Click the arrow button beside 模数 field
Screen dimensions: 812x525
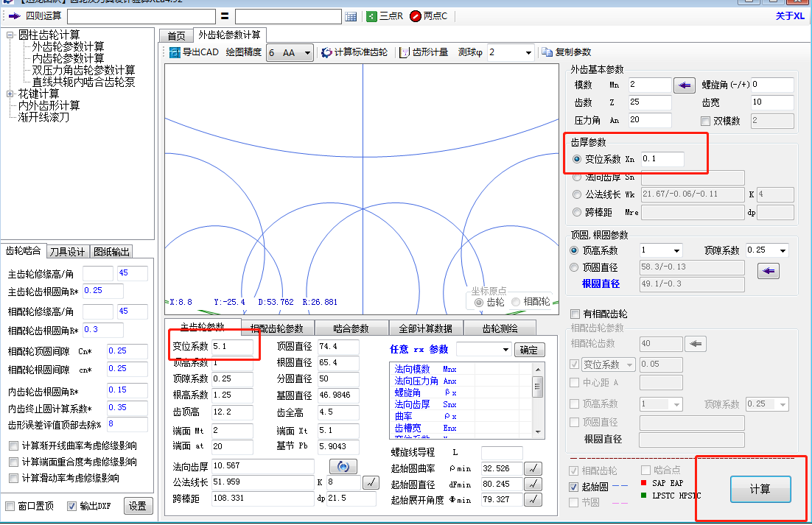tap(684, 85)
